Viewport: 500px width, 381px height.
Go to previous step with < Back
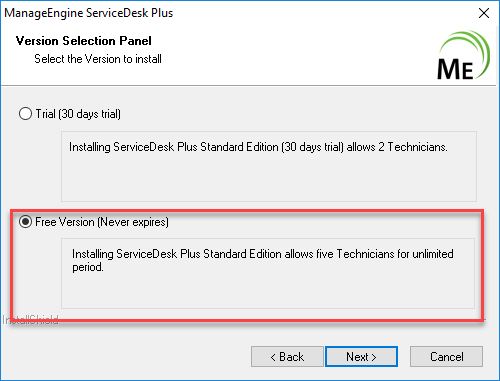287,357
